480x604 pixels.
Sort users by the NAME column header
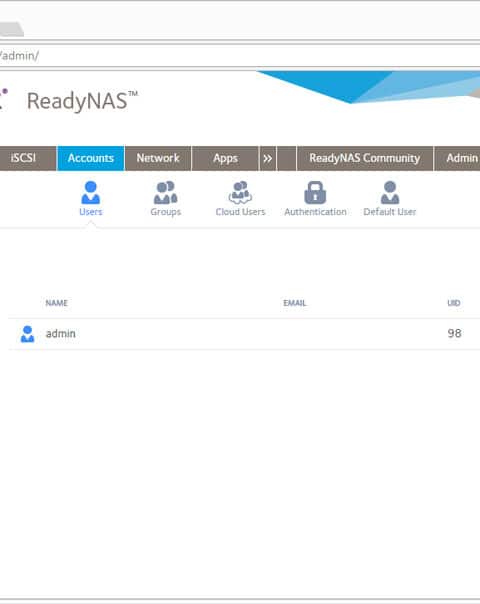pos(57,303)
